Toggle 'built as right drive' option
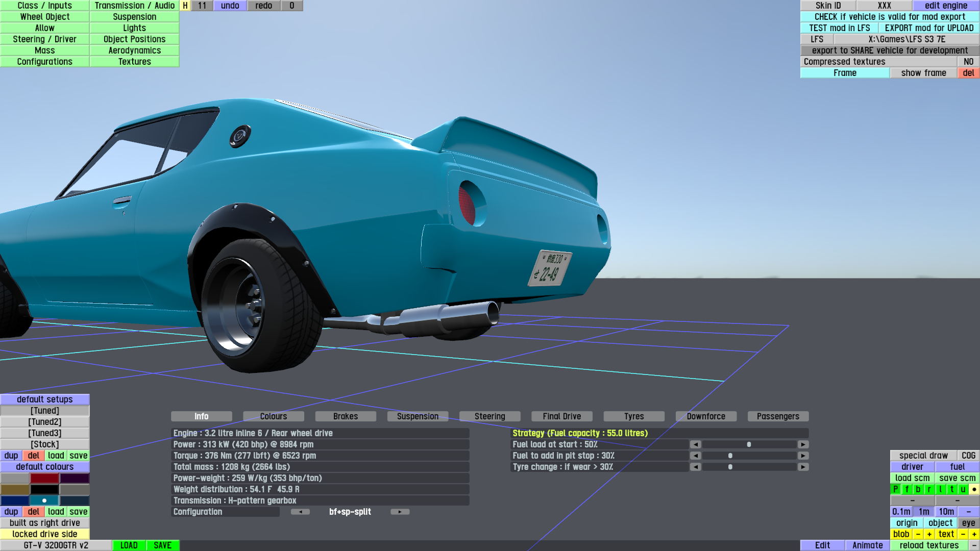This screenshot has width=980, height=551. pyautogui.click(x=45, y=523)
